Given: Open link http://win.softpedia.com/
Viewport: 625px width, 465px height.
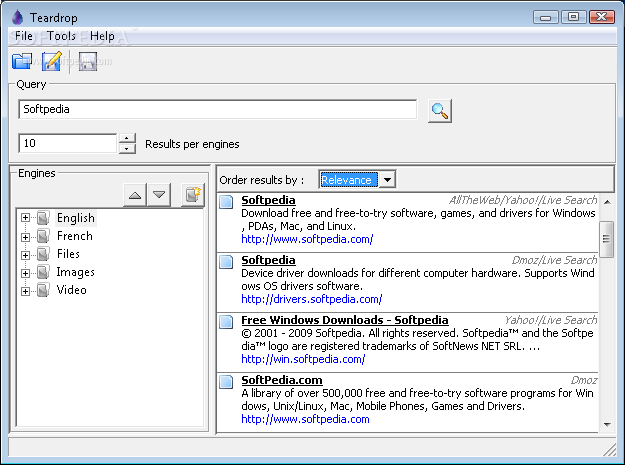Looking at the screenshot, I should click(303, 359).
